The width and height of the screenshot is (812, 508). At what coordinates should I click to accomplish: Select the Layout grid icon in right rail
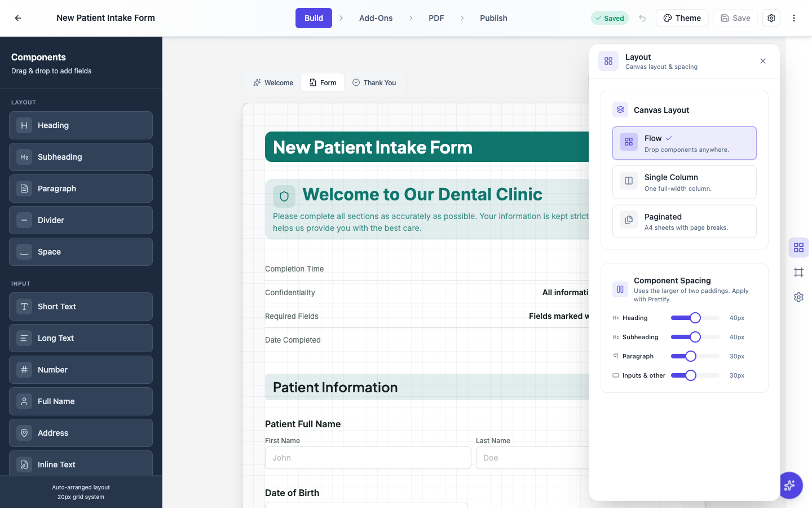click(x=798, y=248)
